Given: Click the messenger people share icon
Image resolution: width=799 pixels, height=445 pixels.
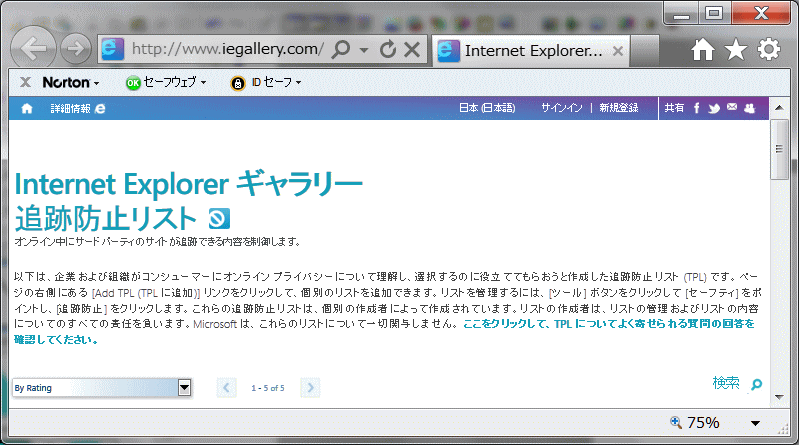Looking at the screenshot, I should [x=750, y=108].
